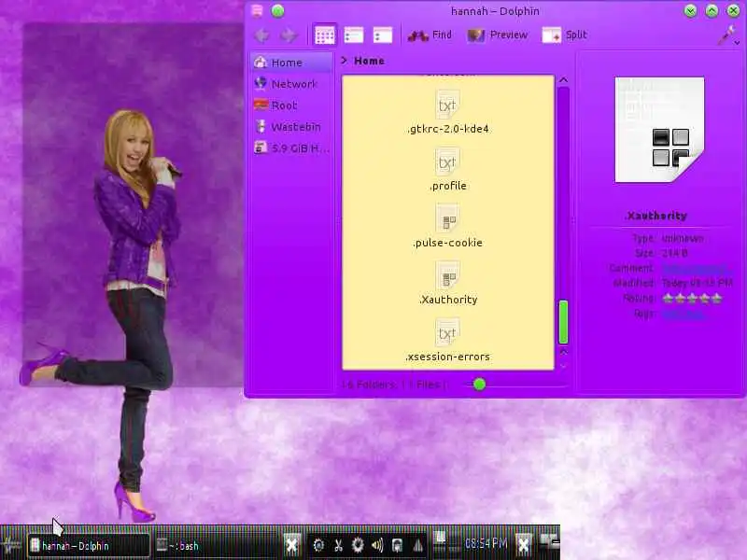The width and height of the screenshot is (747, 560).
Task: Toggle the green on-all-desktops window button
Action: click(277, 10)
